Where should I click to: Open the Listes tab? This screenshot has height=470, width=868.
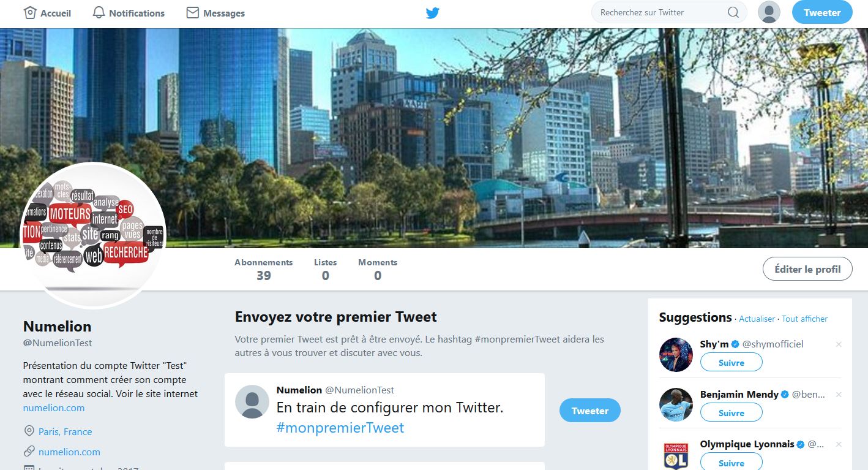(x=325, y=270)
